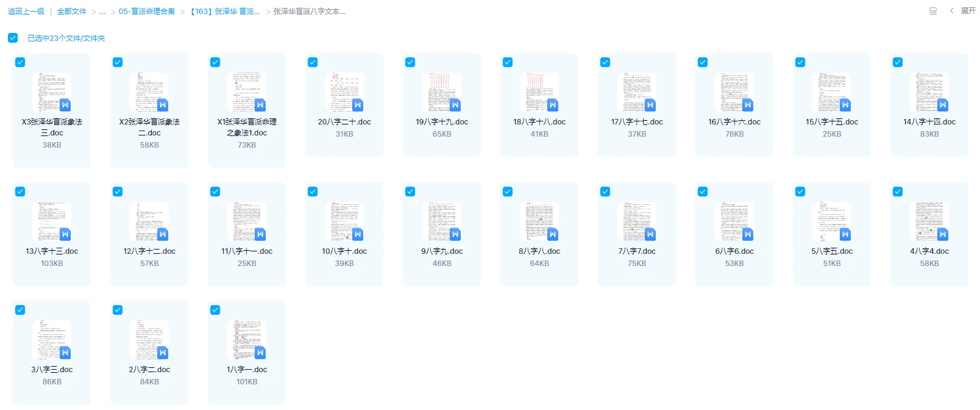This screenshot has width=980, height=410.
Task: Open the X3张泽华盲派象法三.doc file icon
Action: (x=52, y=92)
